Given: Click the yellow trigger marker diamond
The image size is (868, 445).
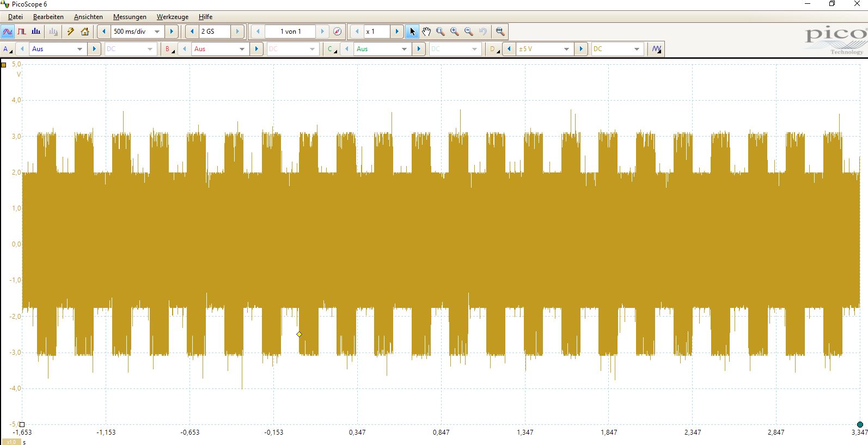Looking at the screenshot, I should pos(299,334).
